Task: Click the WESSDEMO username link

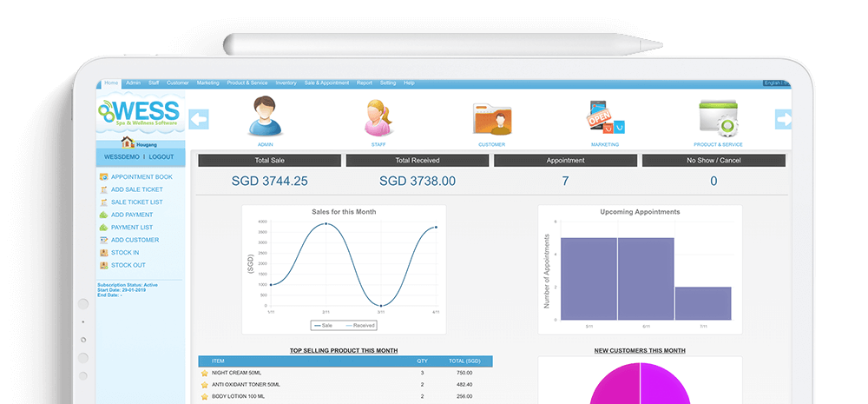Action: click(121, 157)
